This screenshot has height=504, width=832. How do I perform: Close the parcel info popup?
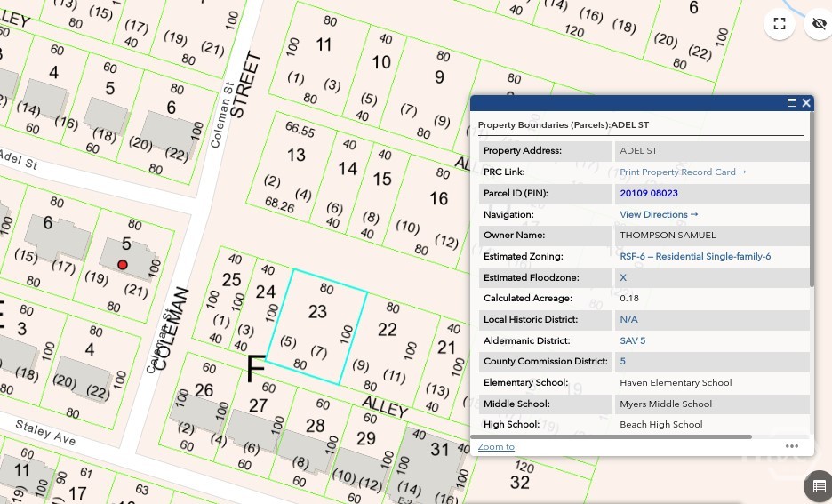tap(806, 103)
